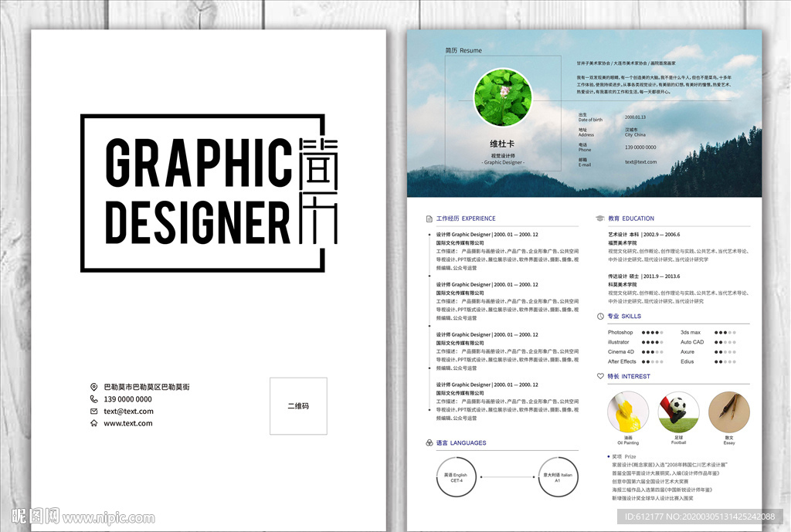
Task: Click the illustrator skill label
Action: [619, 342]
